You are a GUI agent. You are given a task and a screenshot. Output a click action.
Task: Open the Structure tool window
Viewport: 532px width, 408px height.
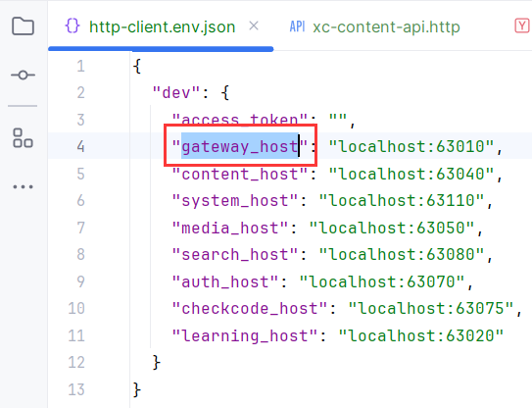coord(23,138)
